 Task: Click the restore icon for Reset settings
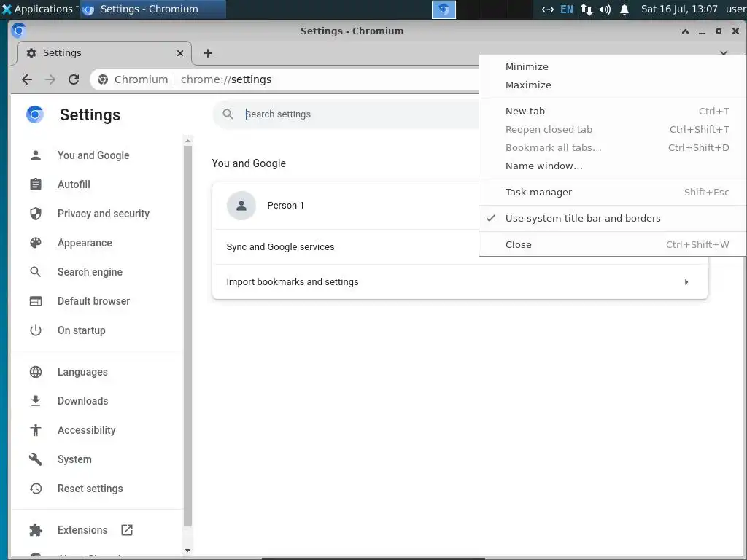click(x=36, y=489)
